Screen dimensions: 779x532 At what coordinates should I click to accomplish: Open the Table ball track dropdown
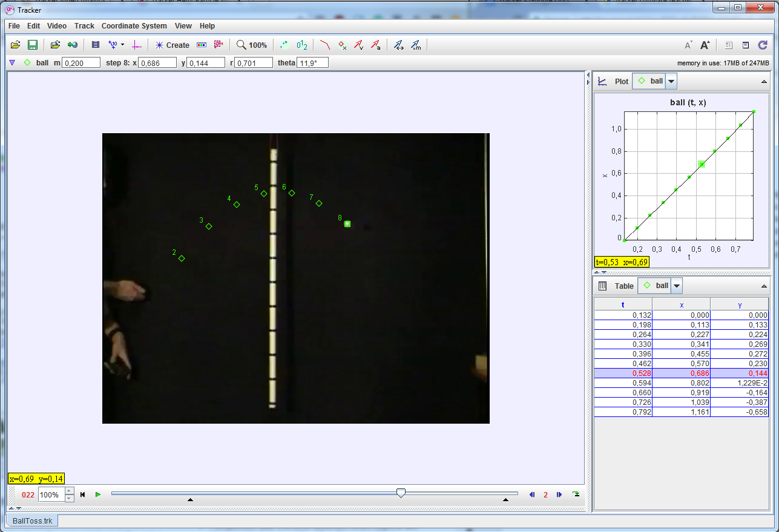click(x=677, y=286)
